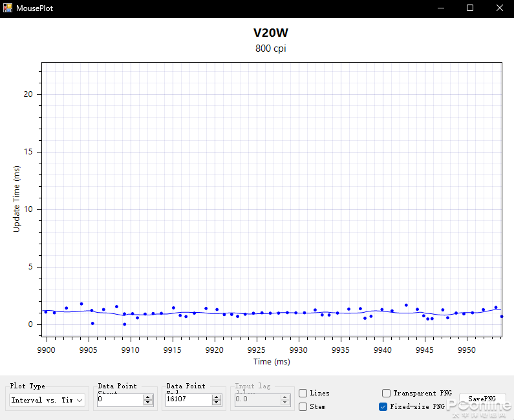Click the 20 y-axis tick label
The height and width of the screenshot is (420, 514).
pos(28,94)
